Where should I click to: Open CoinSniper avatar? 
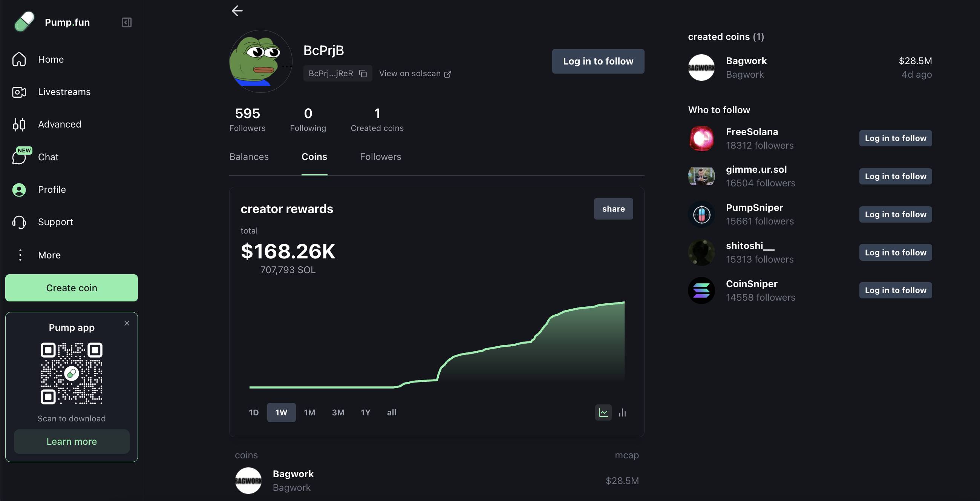tap(701, 290)
